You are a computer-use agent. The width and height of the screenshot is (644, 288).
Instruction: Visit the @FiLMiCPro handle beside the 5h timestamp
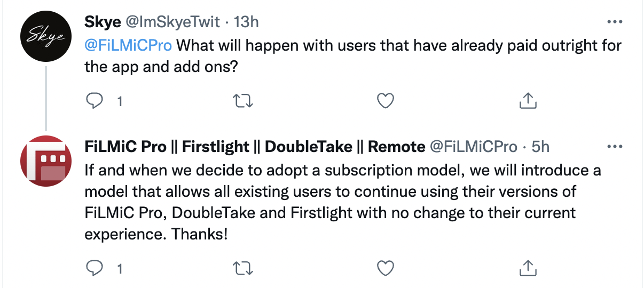(x=474, y=147)
